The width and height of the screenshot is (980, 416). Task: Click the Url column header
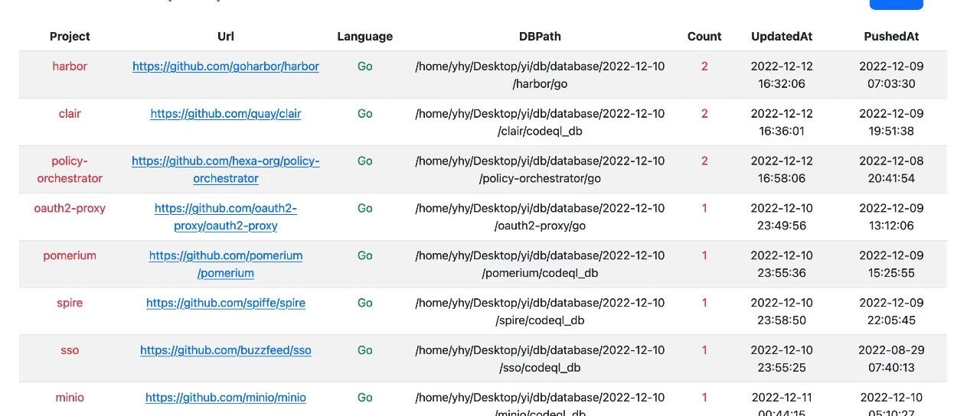click(226, 37)
